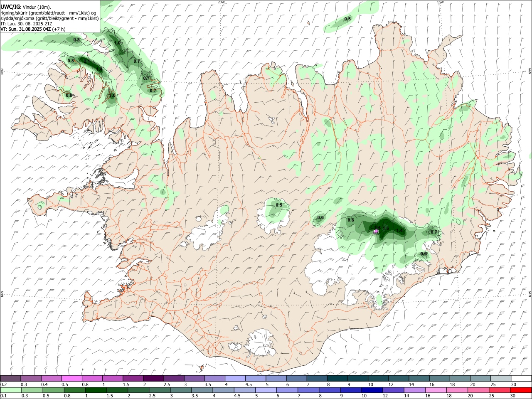This screenshot has width=532, height=399.
Task: Click the darkest green rain swatch at 1
Action: [96, 390]
